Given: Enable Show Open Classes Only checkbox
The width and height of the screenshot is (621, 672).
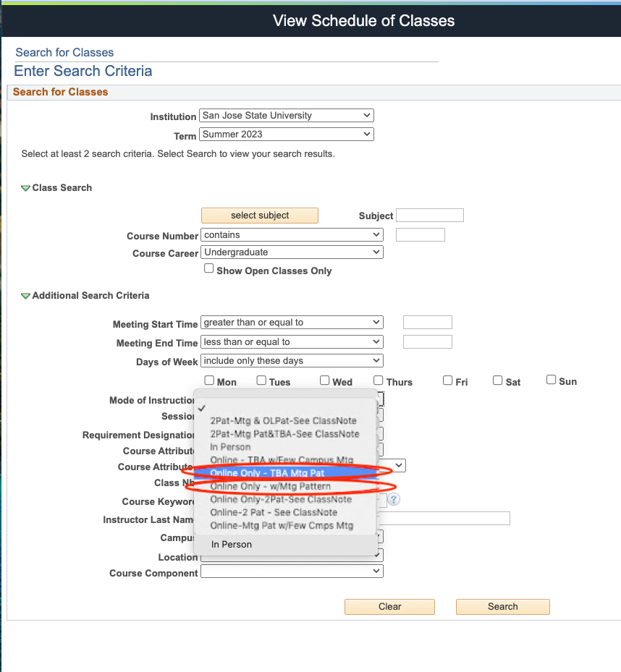Looking at the screenshot, I should [x=209, y=269].
